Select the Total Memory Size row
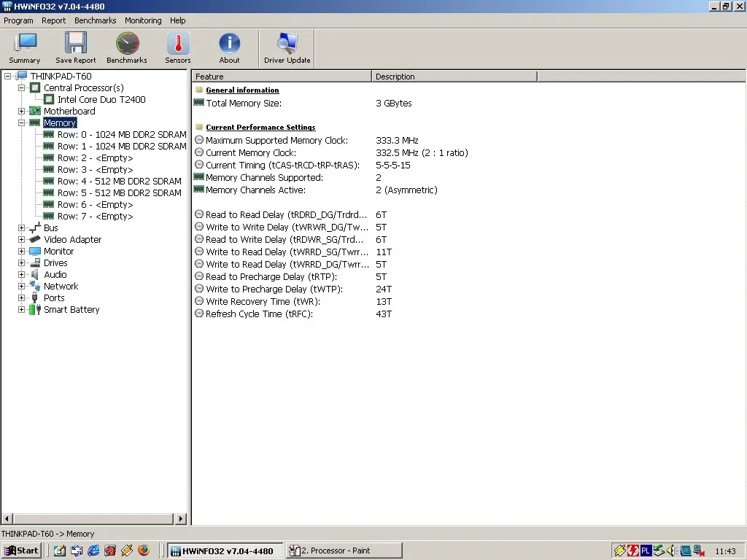Viewport: 747px width, 560px height. click(x=469, y=103)
